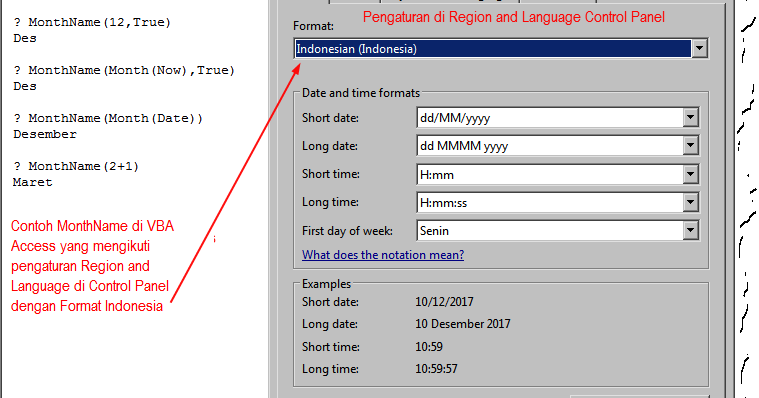Expand the Short date dropdown arrow
Screen dimensions: 759x398
click(x=691, y=117)
